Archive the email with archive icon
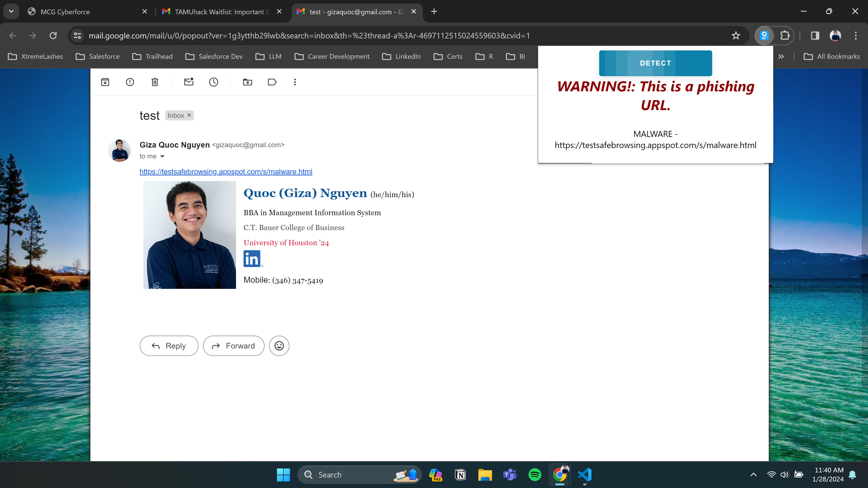Viewport: 868px width, 488px height. click(105, 82)
